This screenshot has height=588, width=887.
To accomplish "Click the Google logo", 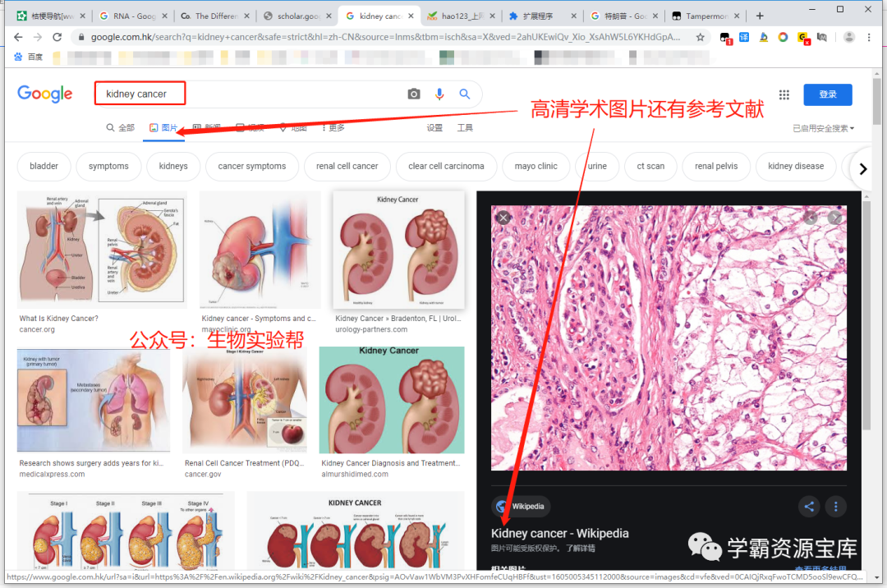I will tap(44, 94).
